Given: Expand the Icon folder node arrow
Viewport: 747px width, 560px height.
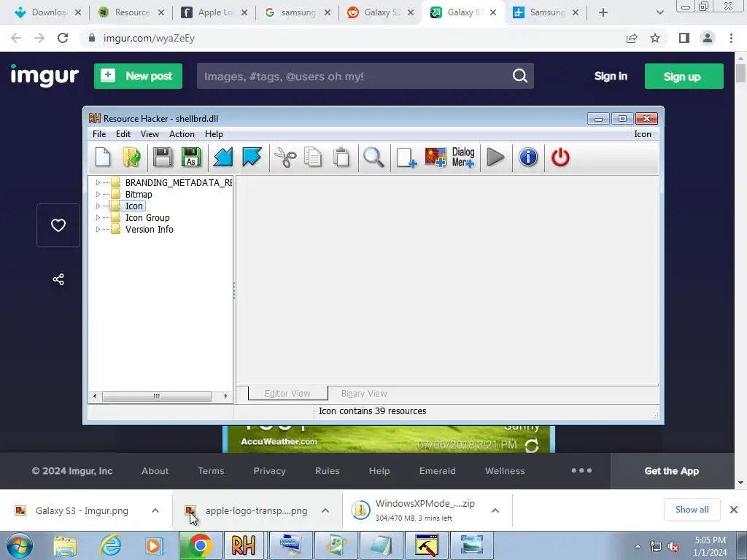Looking at the screenshot, I should (x=98, y=206).
